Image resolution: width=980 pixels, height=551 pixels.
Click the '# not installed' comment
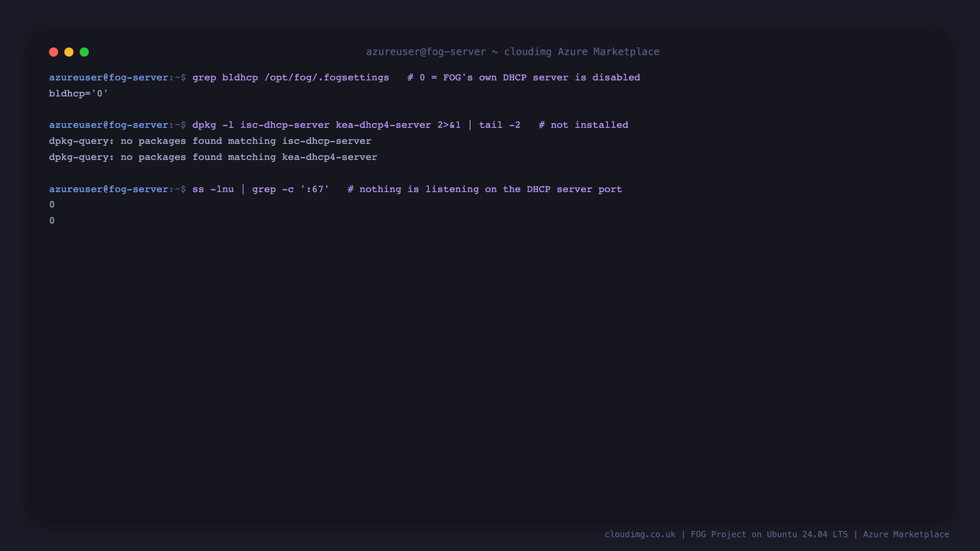point(583,125)
